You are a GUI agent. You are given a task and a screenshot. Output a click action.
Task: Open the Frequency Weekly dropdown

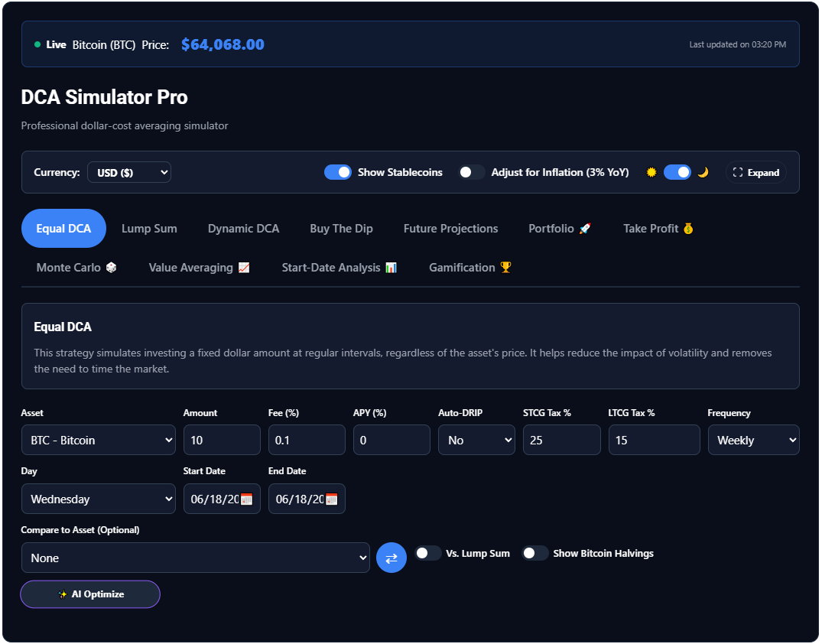(753, 440)
